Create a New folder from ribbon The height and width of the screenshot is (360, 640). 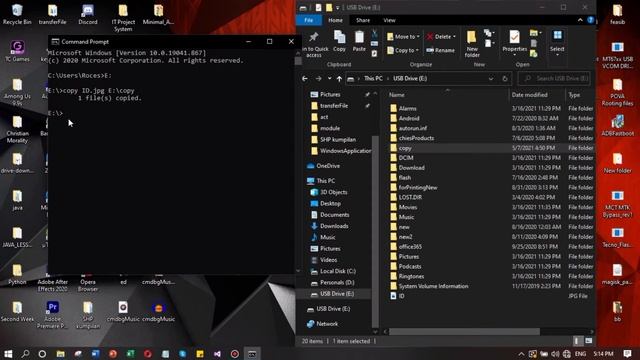point(472,44)
